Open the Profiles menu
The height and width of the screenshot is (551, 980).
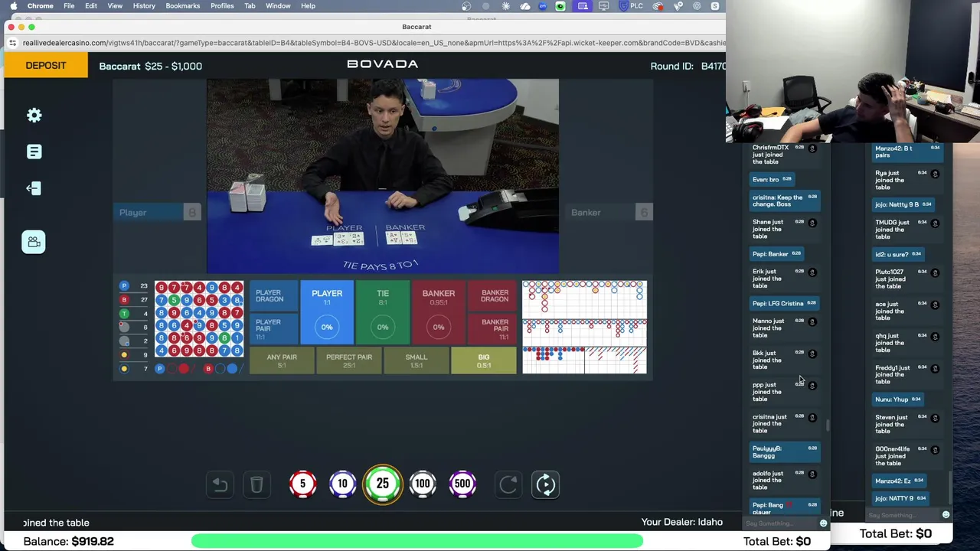coord(222,5)
